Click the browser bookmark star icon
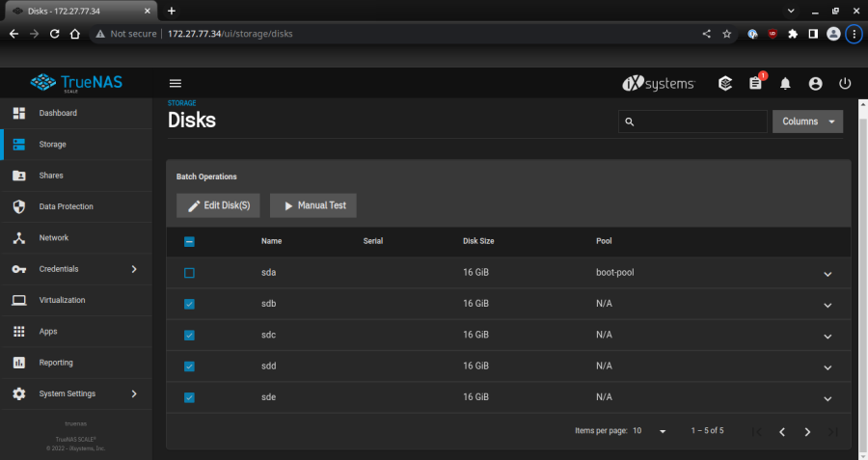 pyautogui.click(x=727, y=33)
